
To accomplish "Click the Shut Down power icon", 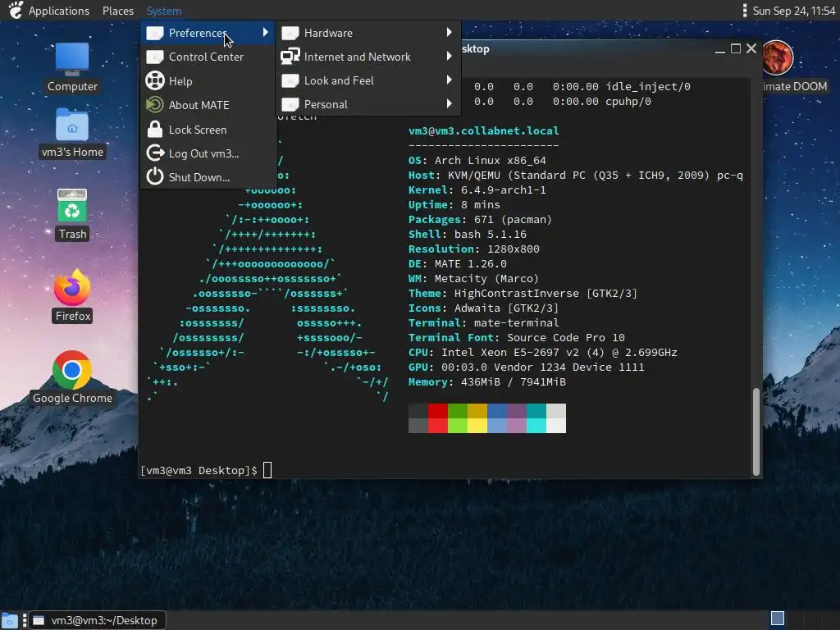I will 155,177.
